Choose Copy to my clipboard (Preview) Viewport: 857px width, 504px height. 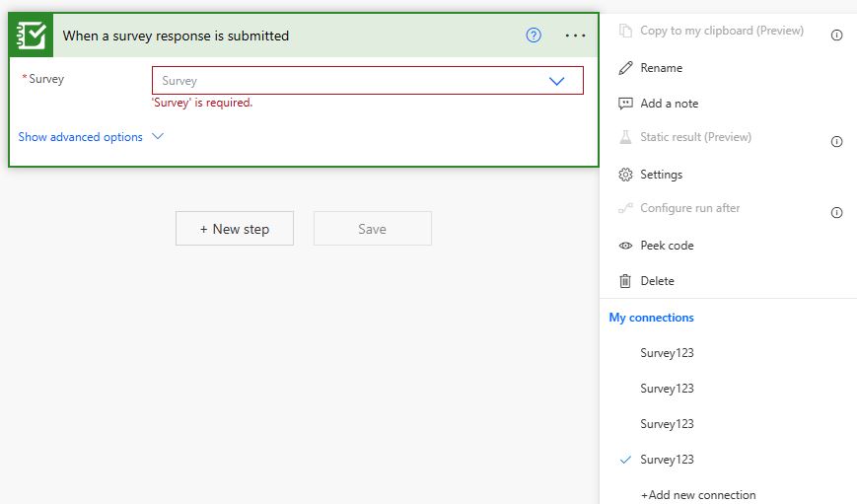[x=721, y=31]
